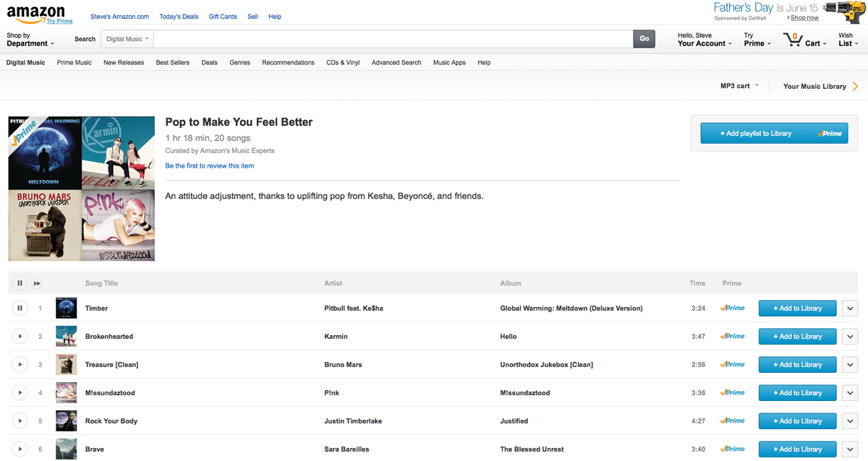Open artist Sara Bareilles
Screen dimensions: 868x461
click(346, 449)
